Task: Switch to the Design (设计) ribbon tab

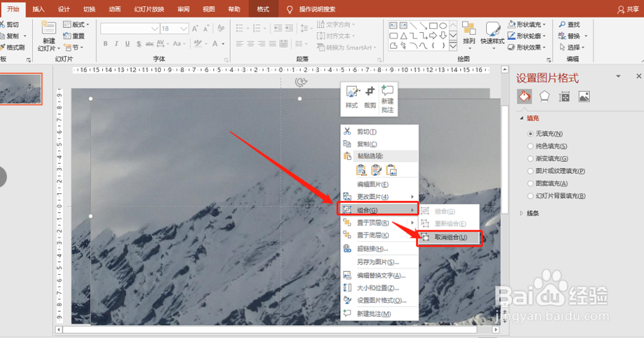Action: [64, 9]
